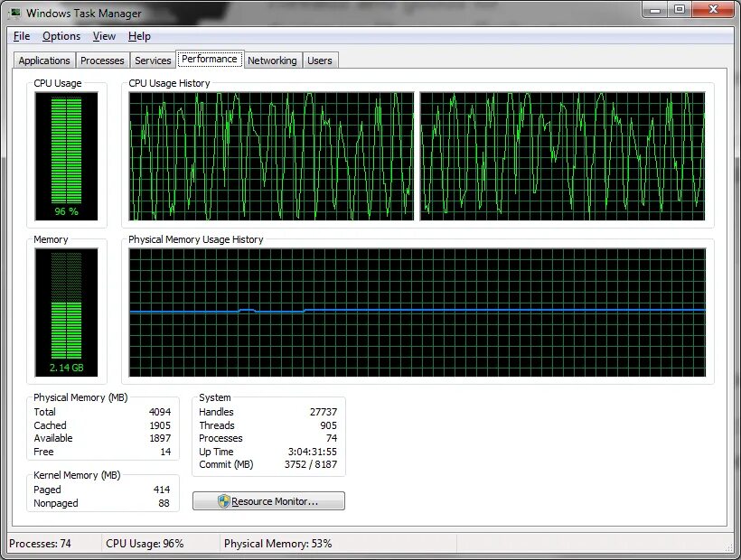Viewport: 741px width, 560px height.
Task: Click the Commit (MB) label
Action: 226,464
